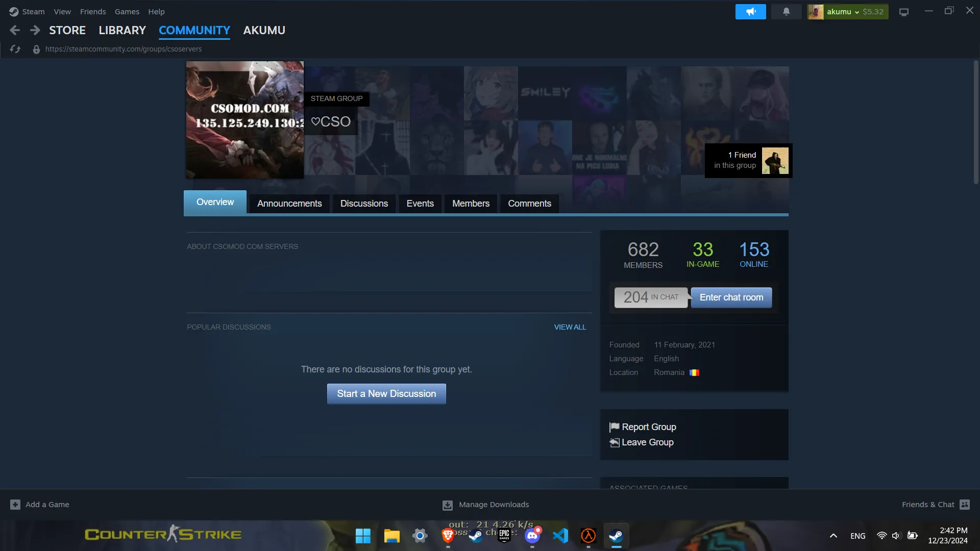Screen dimensions: 980x551
Task: Click the Manage Downloads icon
Action: coord(448,505)
